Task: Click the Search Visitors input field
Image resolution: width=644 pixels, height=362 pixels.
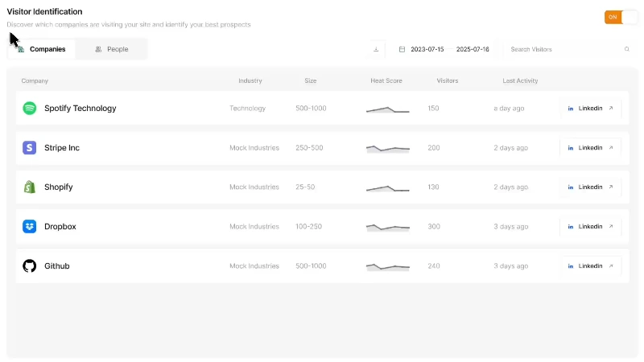Action: click(565, 49)
